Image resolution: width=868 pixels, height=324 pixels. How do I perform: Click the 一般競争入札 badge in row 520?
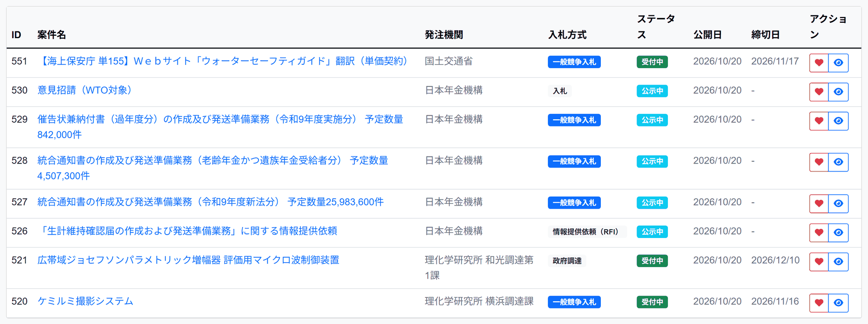[x=574, y=302]
